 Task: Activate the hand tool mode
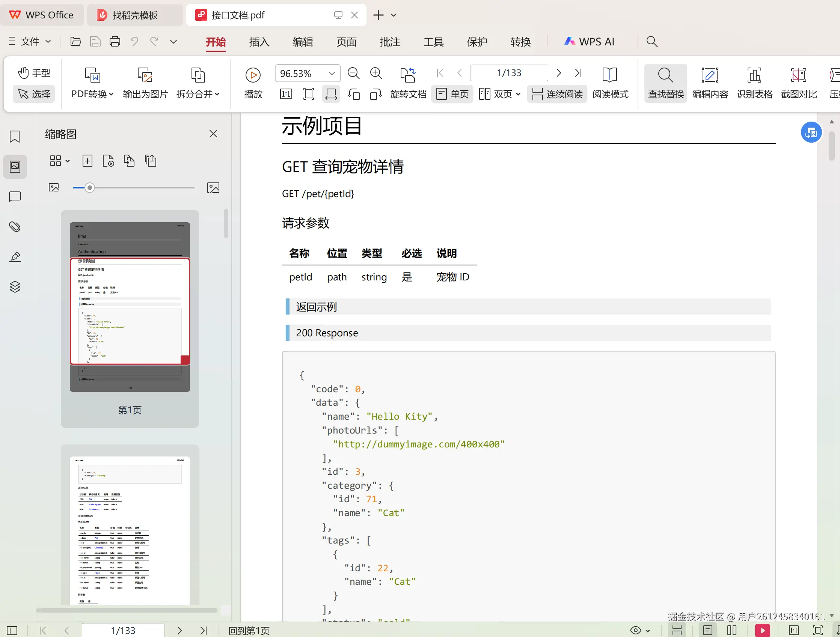(x=34, y=73)
